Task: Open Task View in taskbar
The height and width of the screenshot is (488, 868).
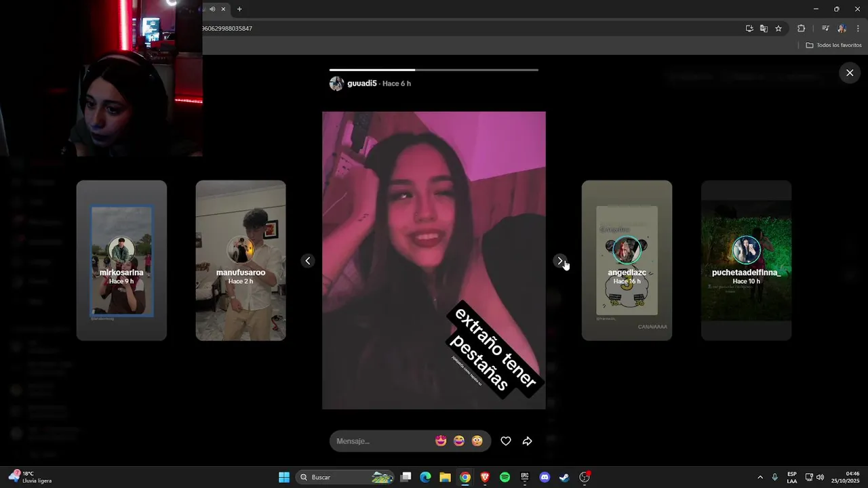Action: click(406, 477)
